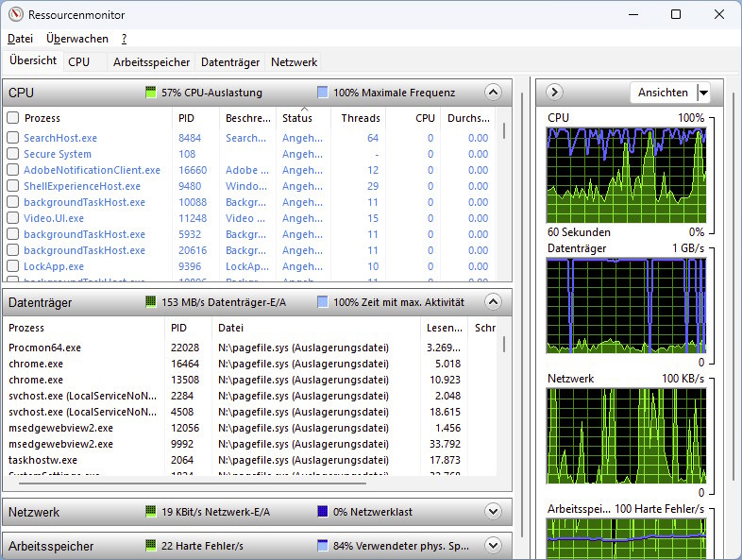Viewport: 742px width, 560px height.
Task: Select the Procmon64.exe row in Datenträger
Action: point(45,348)
